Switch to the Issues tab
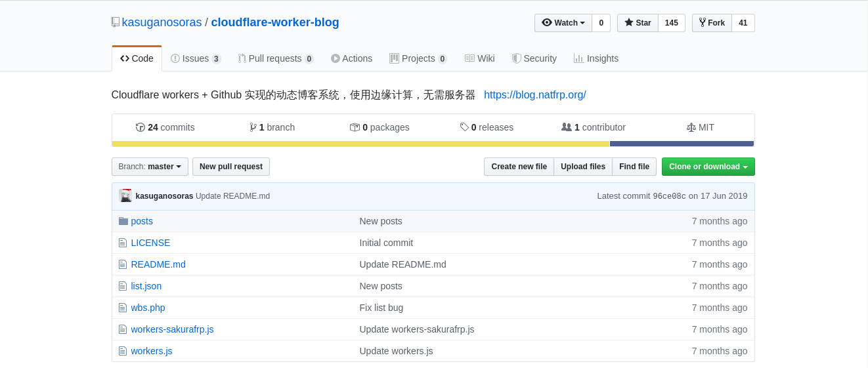868x368 pixels. [x=195, y=58]
